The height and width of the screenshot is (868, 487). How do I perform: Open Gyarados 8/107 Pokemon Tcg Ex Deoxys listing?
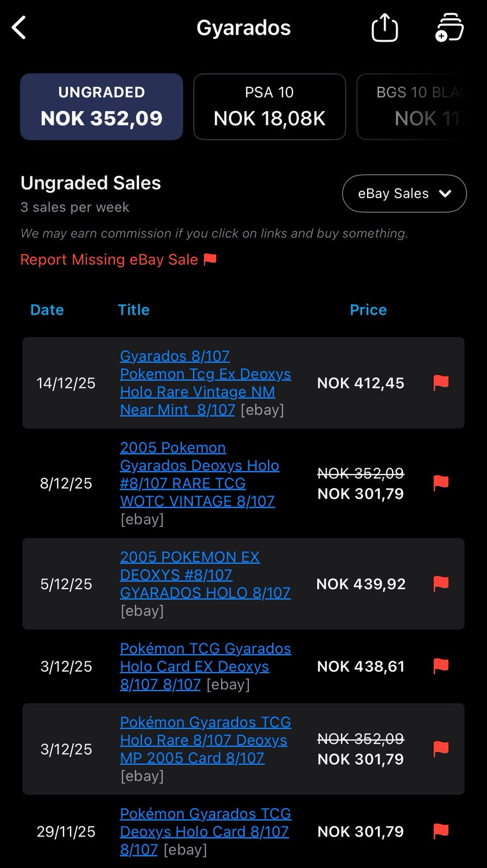click(x=206, y=382)
